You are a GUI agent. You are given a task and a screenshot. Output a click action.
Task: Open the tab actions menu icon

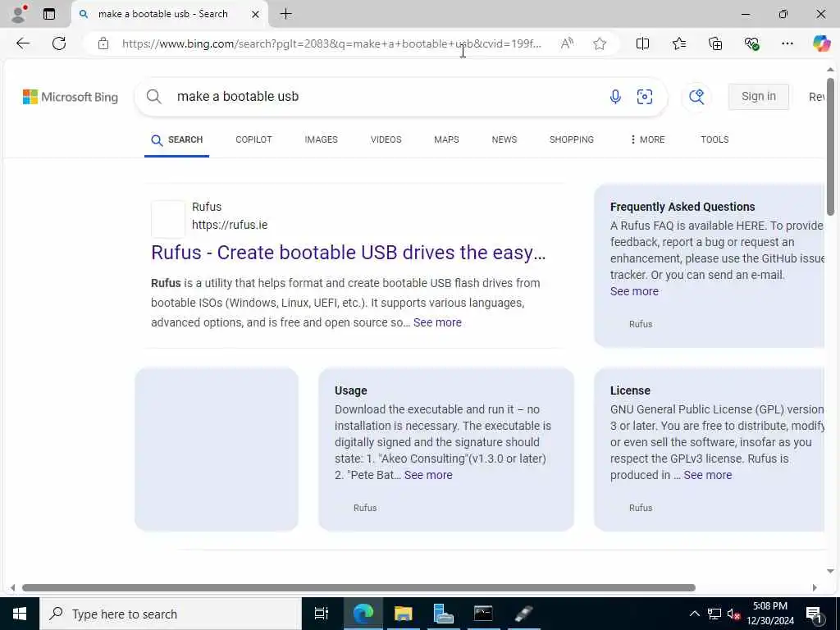coord(49,14)
